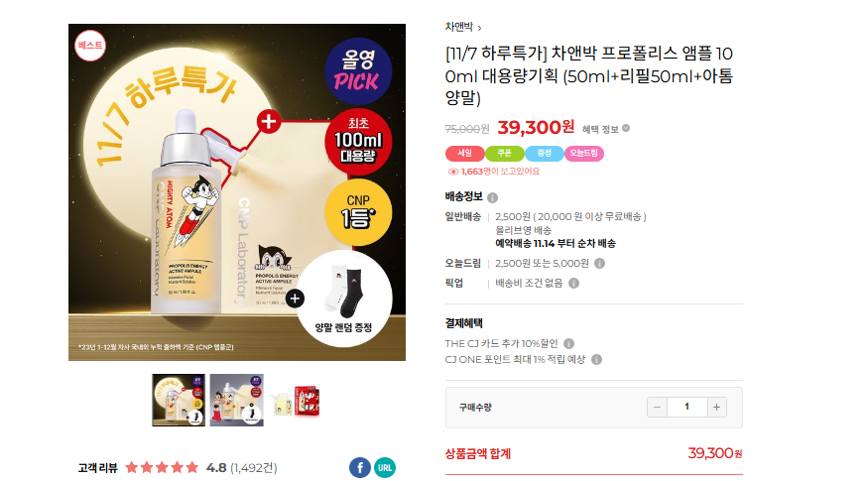Open info icon beside 픽업 배송비 조건

(x=574, y=284)
